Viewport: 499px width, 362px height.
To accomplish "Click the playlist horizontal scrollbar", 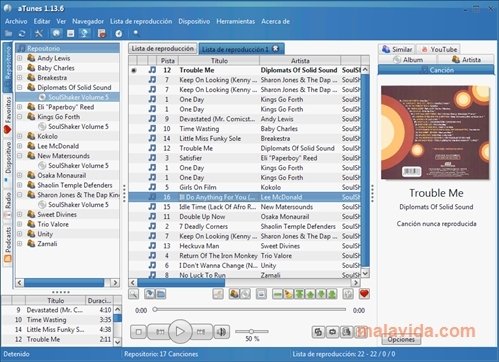I will point(244,283).
